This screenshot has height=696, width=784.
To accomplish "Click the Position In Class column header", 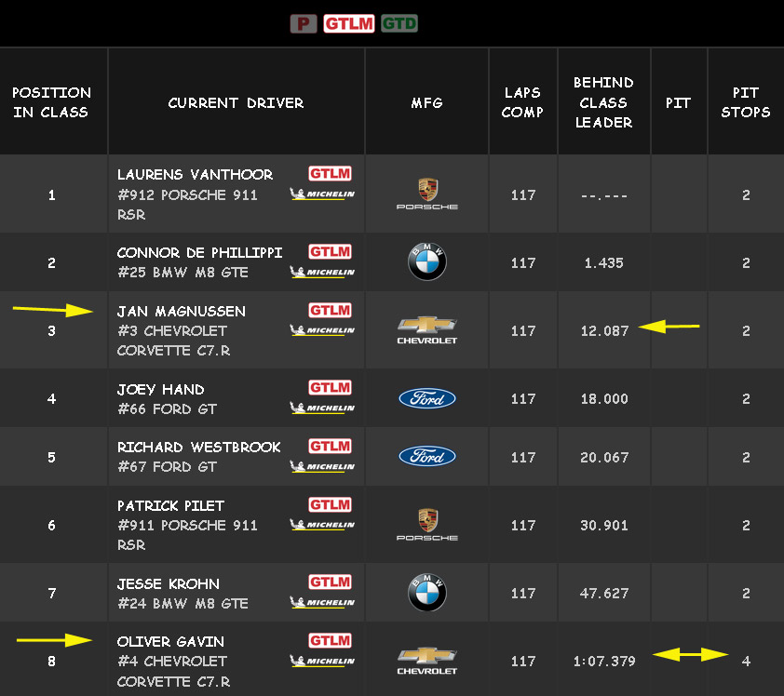I will (51, 102).
